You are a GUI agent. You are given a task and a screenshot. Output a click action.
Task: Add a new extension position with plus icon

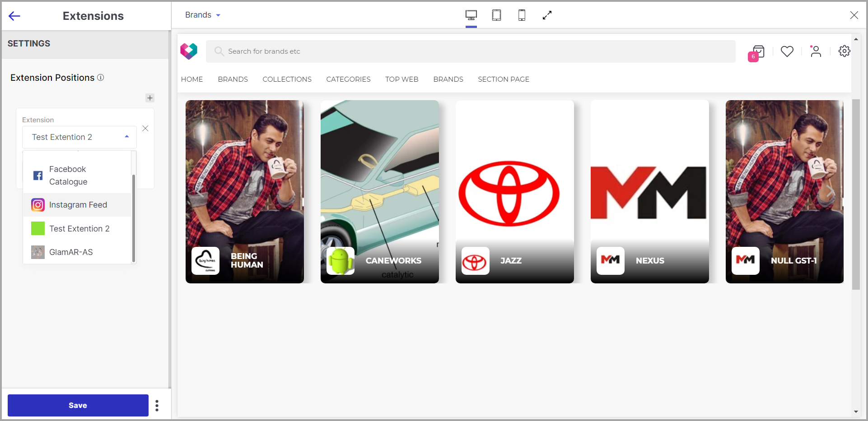(150, 98)
